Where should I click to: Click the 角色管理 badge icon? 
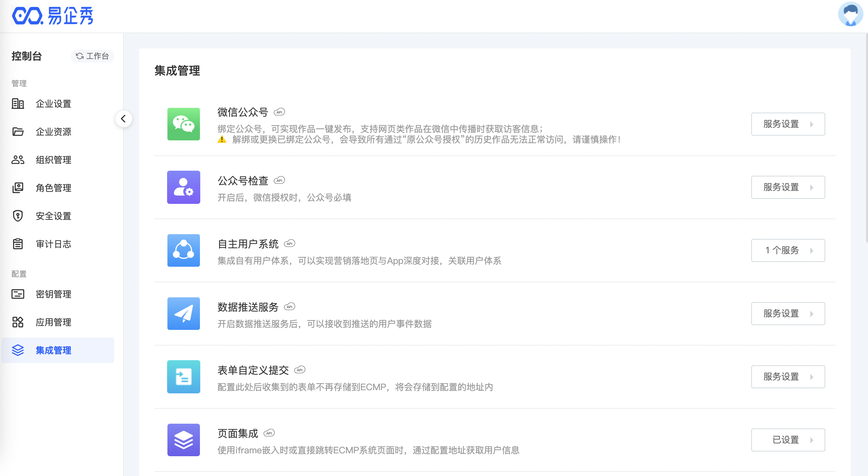tap(18, 188)
